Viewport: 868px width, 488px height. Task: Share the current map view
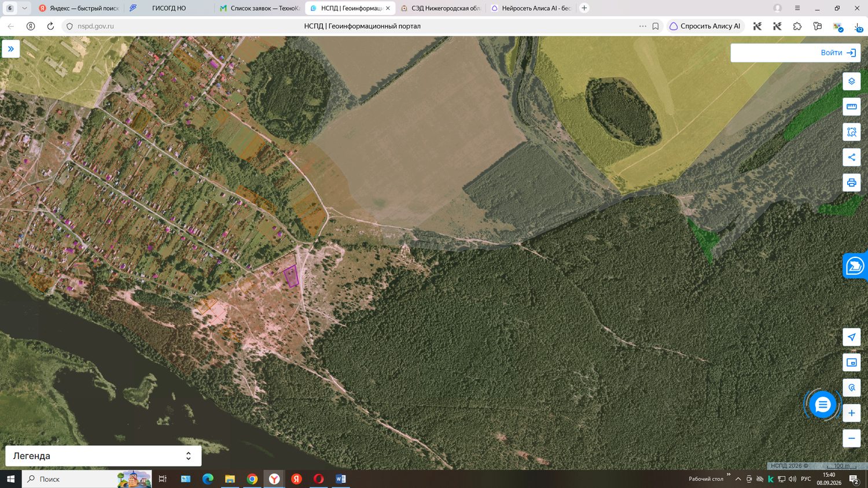point(851,157)
